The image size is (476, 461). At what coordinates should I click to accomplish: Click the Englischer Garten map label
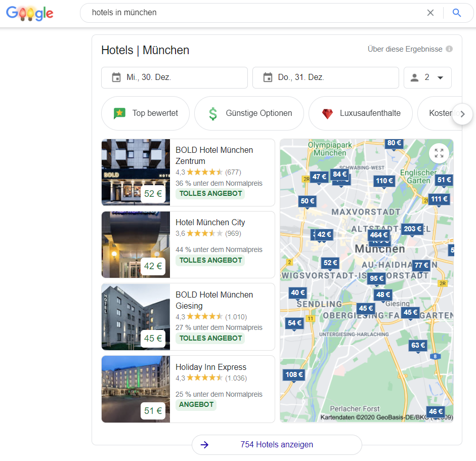(418, 177)
